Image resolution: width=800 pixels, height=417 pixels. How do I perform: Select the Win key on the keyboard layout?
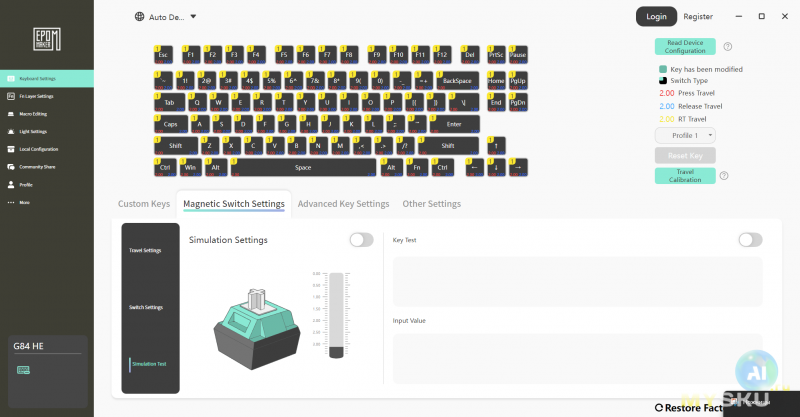(190, 167)
